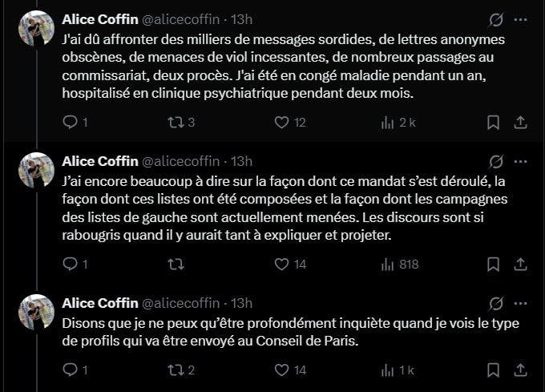View analytics showing 818 views

click(388, 264)
